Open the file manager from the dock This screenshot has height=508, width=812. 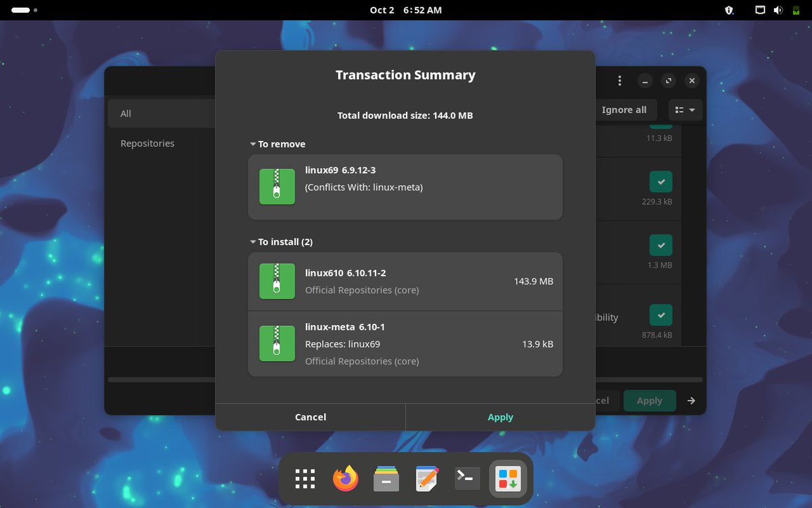(x=386, y=479)
